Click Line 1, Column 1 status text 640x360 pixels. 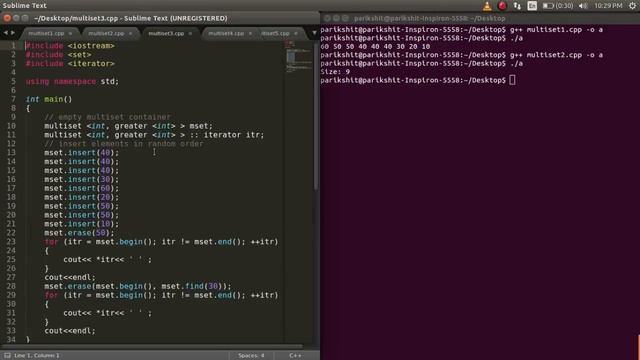pyautogui.click(x=37, y=356)
